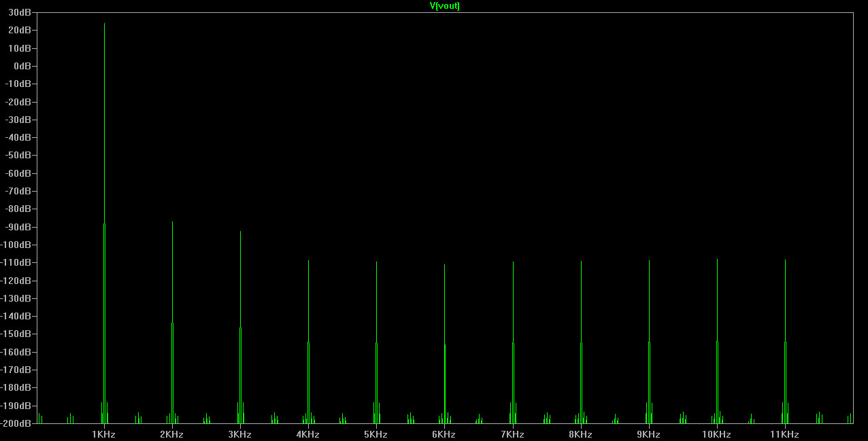Click the 0dB vertical axis label
Image resolution: width=868 pixels, height=441 pixels.
pos(22,66)
